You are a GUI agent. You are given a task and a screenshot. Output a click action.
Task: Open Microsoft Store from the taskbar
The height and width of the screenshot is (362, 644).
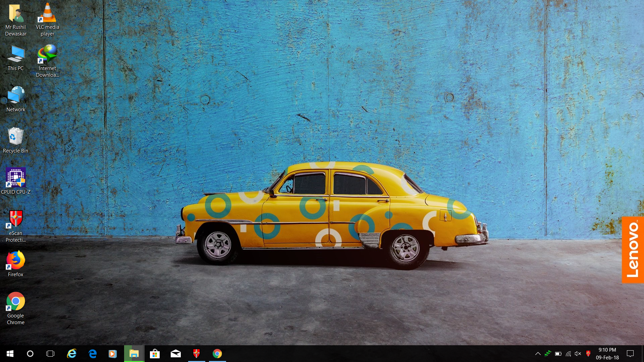(x=155, y=354)
